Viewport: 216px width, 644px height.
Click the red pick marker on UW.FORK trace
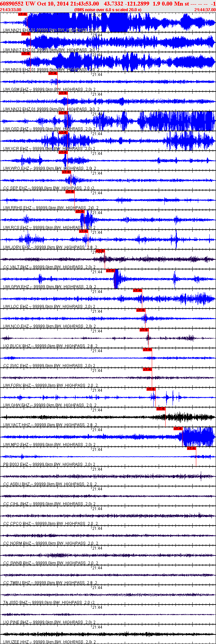148,369
